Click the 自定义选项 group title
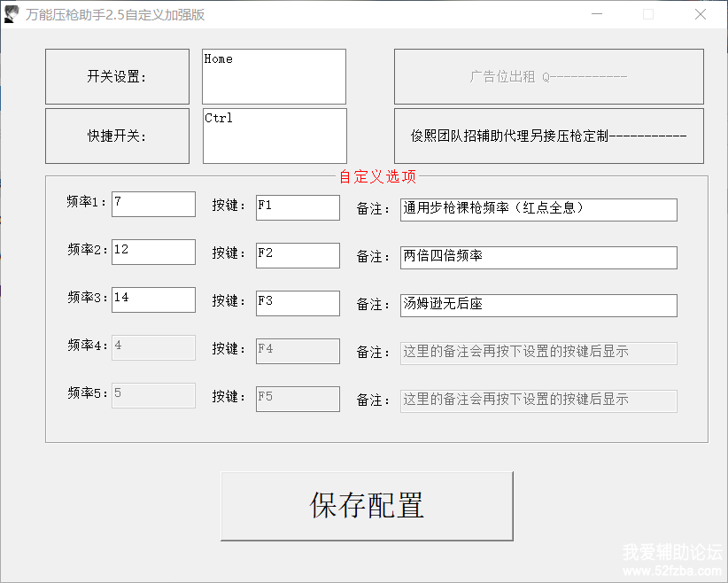728x583 pixels. [x=377, y=176]
